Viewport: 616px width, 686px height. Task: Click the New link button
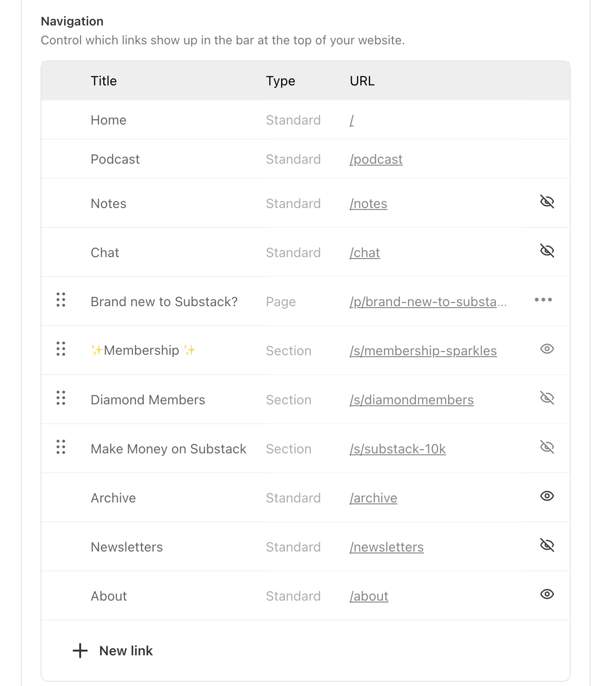click(125, 651)
